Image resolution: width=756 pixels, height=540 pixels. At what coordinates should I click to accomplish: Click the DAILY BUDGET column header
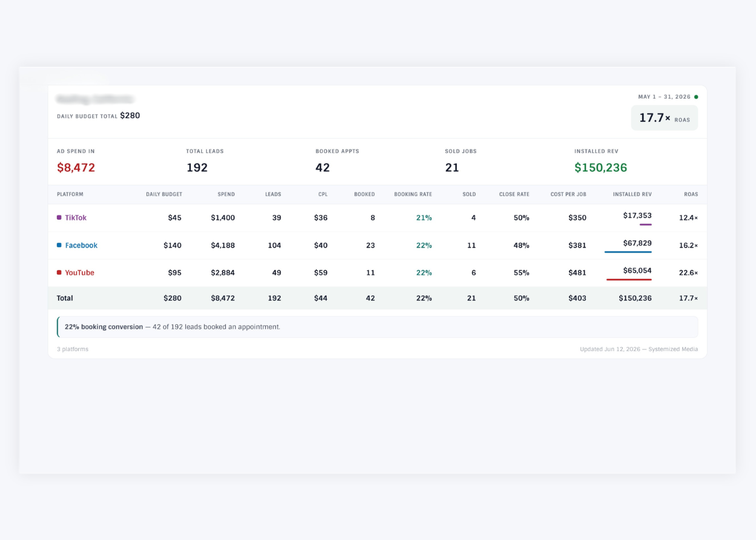[x=164, y=194]
